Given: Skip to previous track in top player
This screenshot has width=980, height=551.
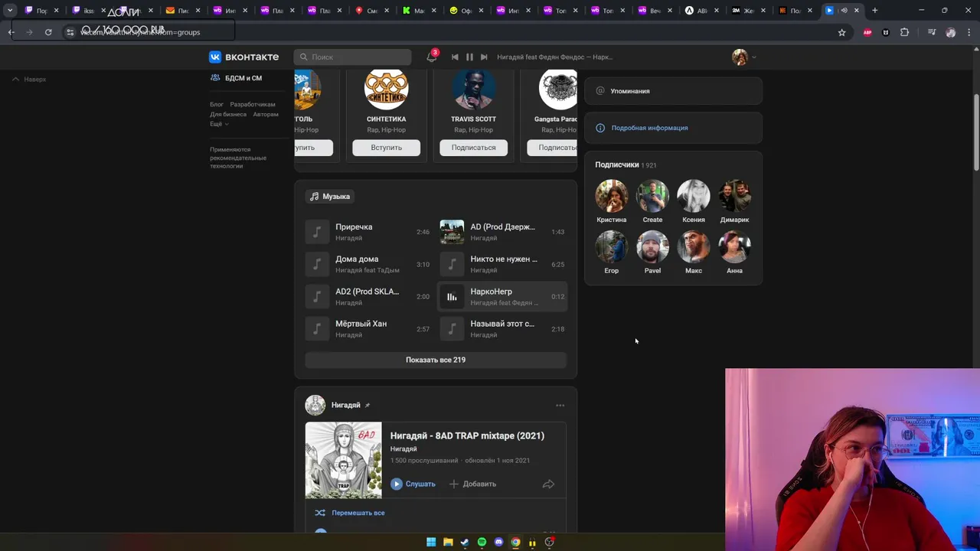Looking at the screenshot, I should point(455,57).
